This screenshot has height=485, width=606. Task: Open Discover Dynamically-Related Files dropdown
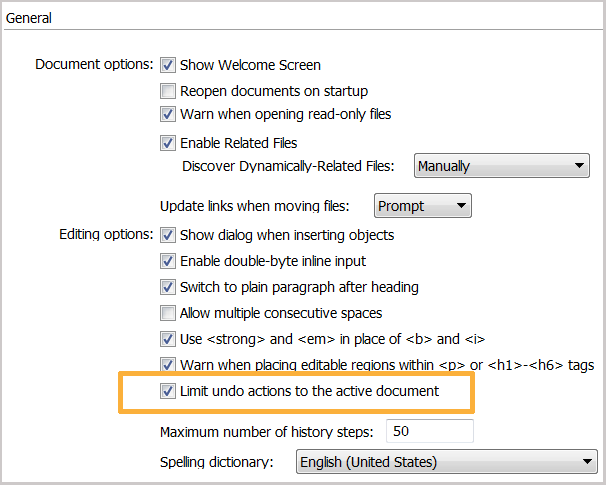(x=501, y=166)
